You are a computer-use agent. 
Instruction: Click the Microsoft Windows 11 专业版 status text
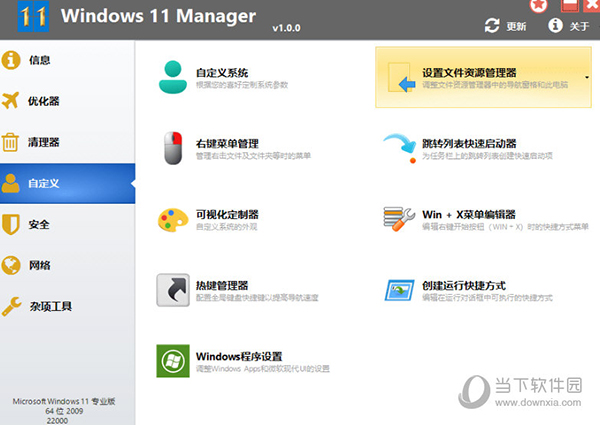(64, 401)
